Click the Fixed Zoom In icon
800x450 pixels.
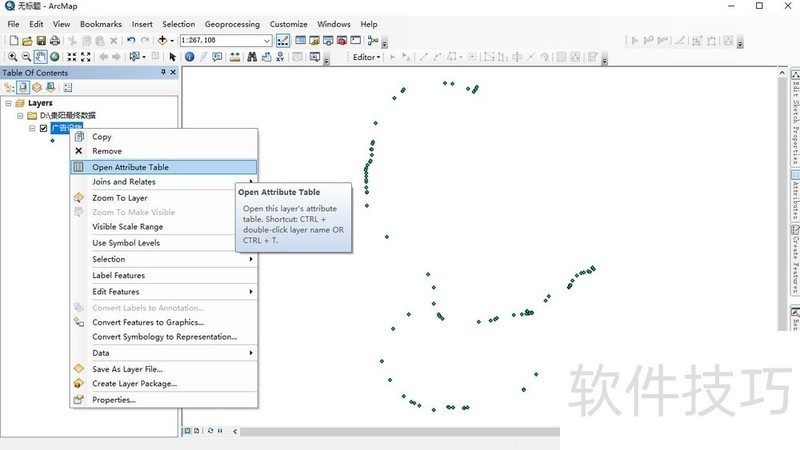click(x=72, y=57)
